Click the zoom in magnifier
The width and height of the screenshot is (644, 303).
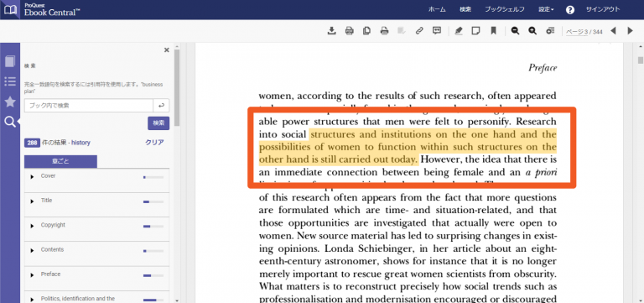532,31
